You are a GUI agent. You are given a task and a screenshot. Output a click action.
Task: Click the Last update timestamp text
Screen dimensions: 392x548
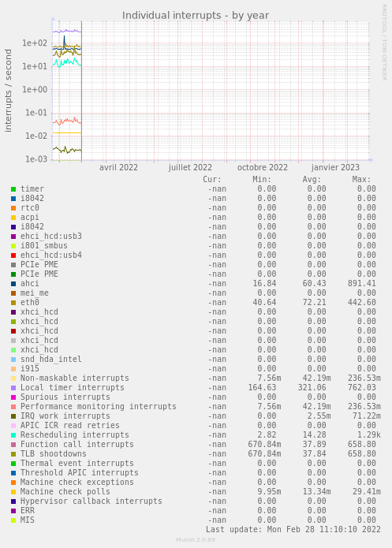[x=293, y=530]
